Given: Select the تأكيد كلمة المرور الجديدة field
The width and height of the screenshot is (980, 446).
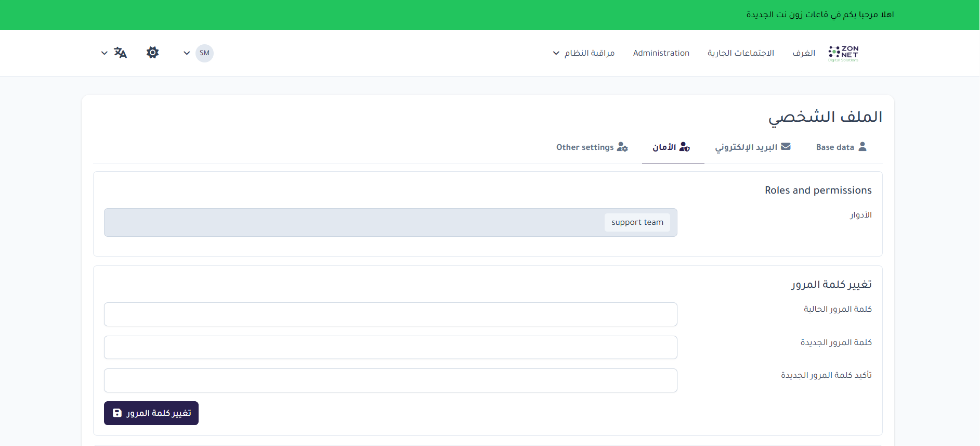Looking at the screenshot, I should coord(390,380).
